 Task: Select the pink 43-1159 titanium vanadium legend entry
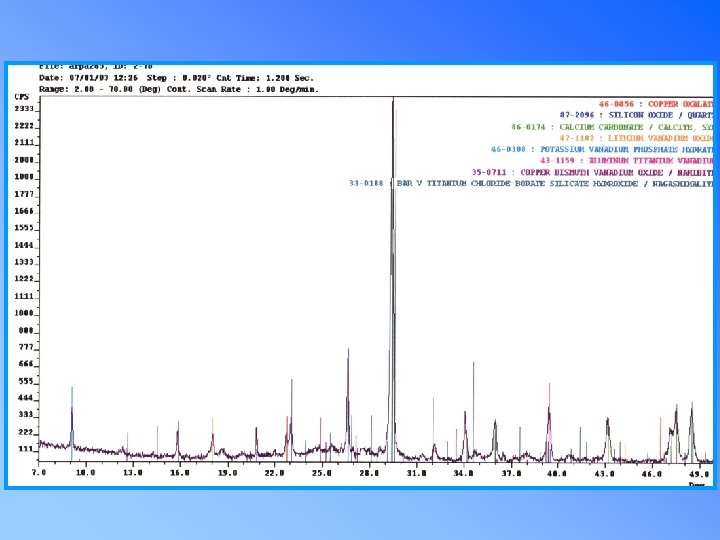point(627,161)
